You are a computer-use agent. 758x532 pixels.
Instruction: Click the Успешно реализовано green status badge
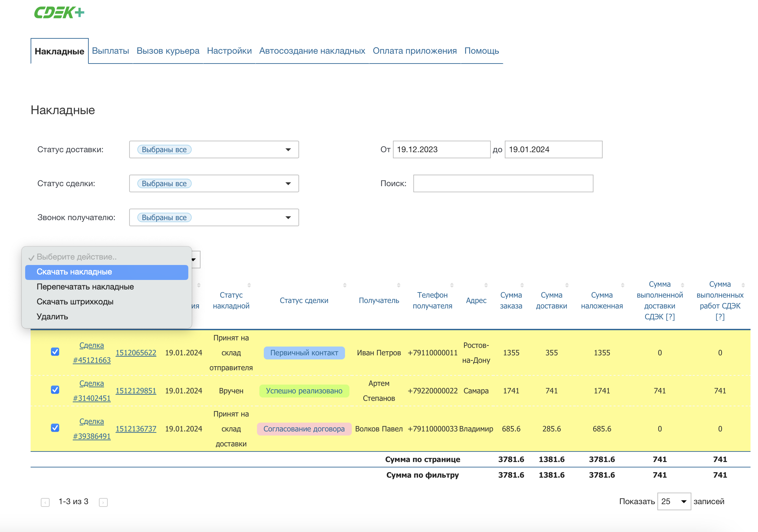coord(304,391)
